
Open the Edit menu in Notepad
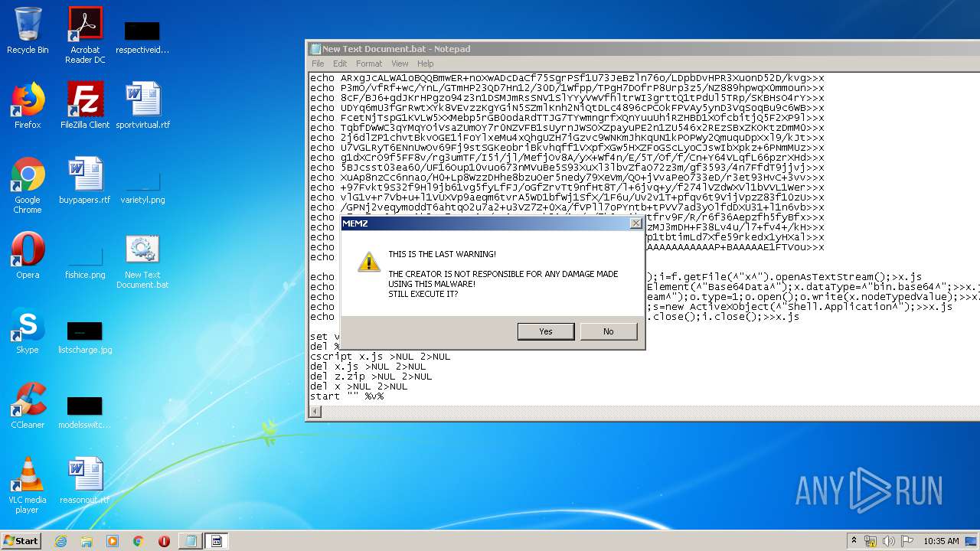340,64
